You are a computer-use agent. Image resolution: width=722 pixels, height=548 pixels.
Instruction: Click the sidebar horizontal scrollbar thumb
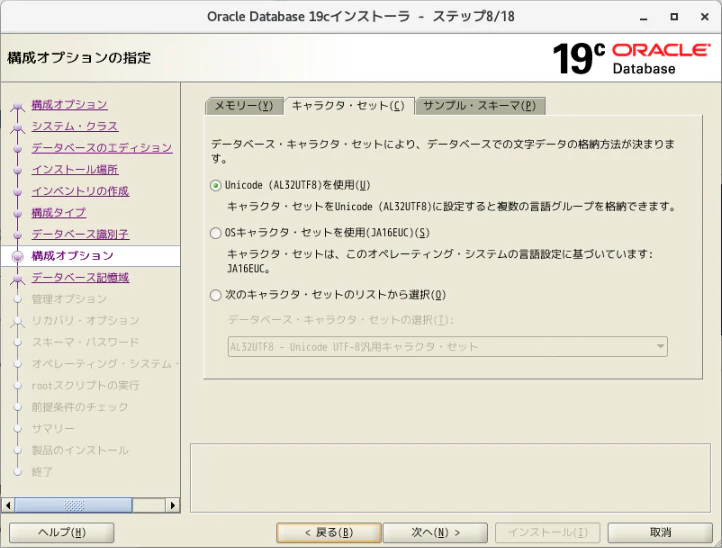73,506
